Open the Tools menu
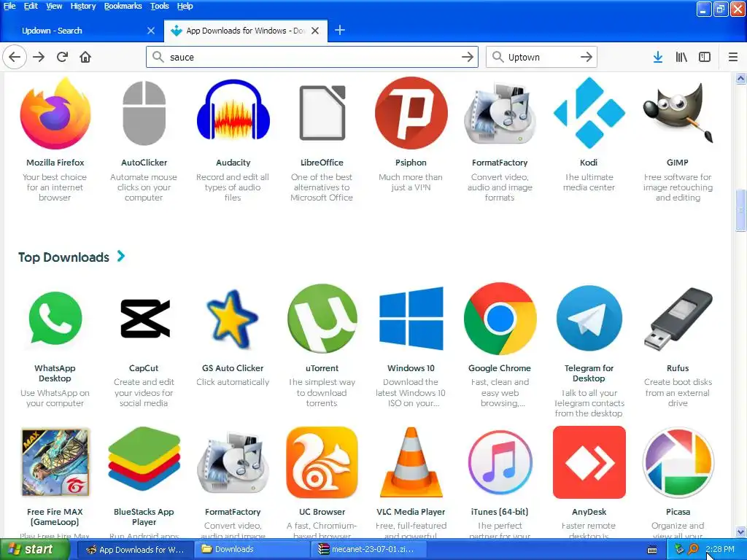The height and width of the screenshot is (560, 747). tap(160, 6)
